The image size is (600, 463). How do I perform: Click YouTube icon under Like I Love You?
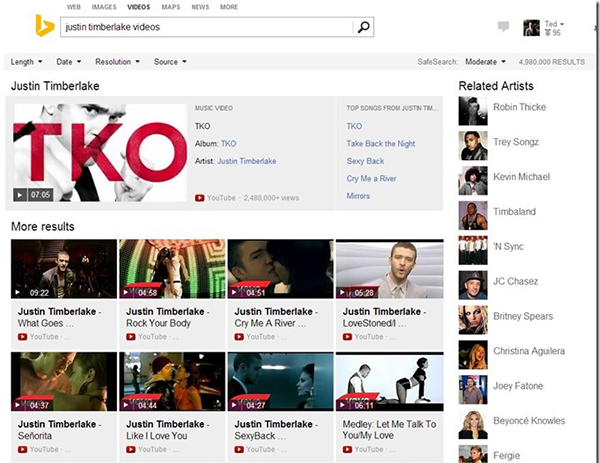pyautogui.click(x=131, y=449)
